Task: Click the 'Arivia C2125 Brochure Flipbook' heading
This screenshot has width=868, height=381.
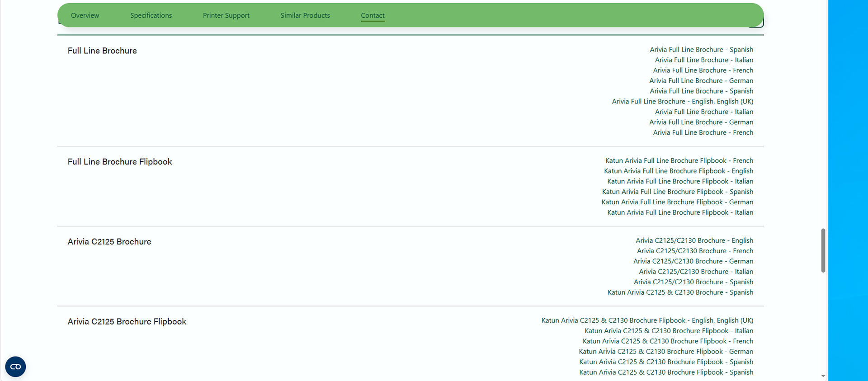Action: click(127, 322)
